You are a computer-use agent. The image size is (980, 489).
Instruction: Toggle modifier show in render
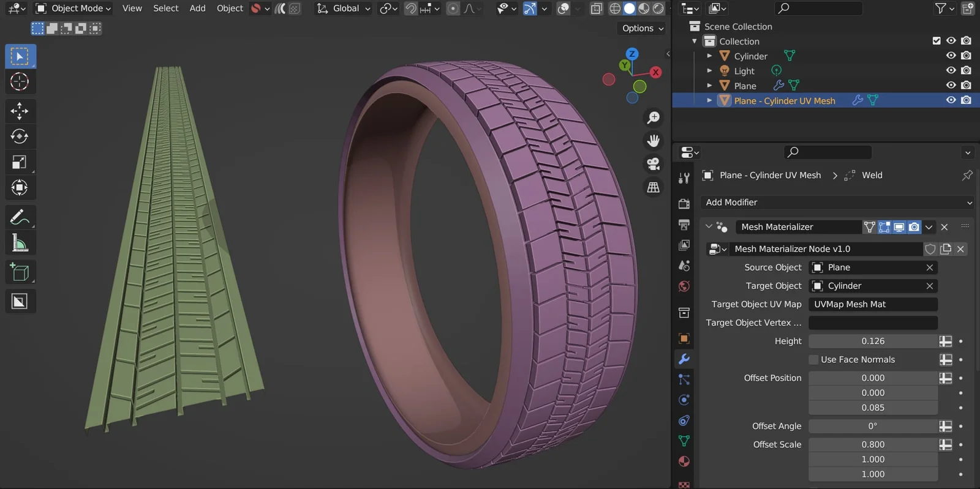914,227
